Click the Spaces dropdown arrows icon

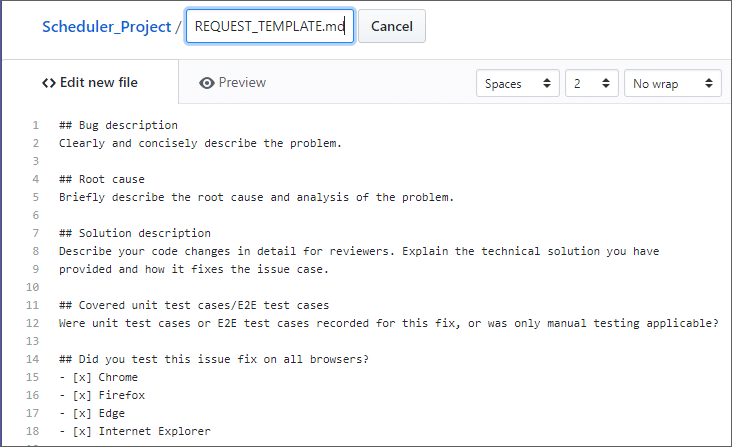(x=547, y=83)
